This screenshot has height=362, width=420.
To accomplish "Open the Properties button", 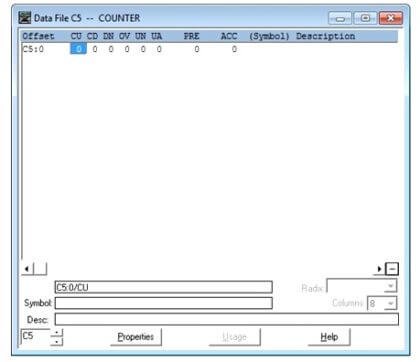I will point(136,337).
